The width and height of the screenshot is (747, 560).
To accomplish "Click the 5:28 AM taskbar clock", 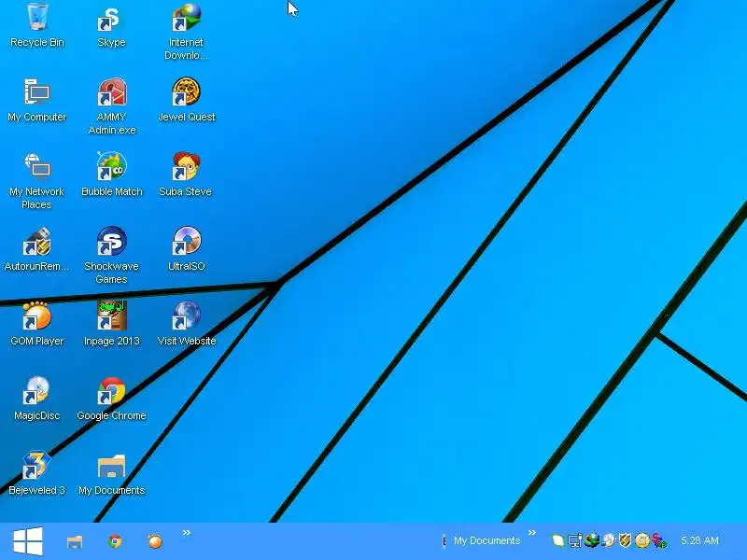I will coord(699,540).
